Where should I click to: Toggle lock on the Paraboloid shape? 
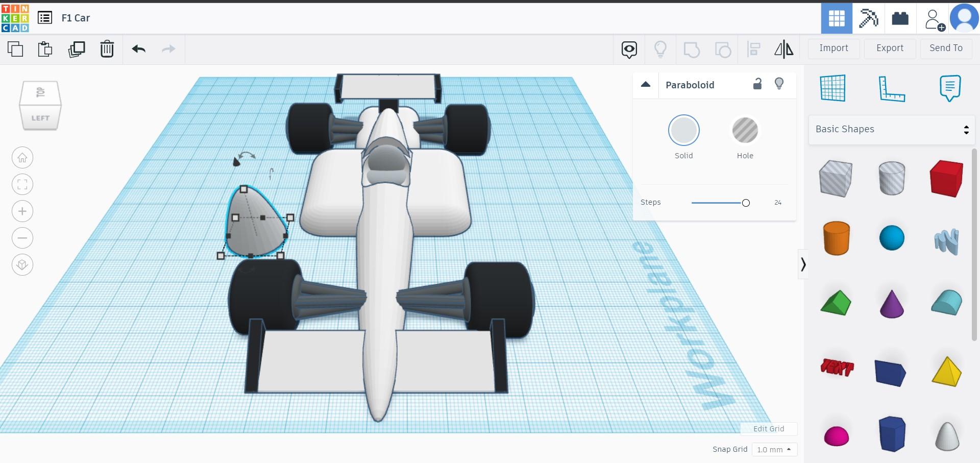click(757, 84)
